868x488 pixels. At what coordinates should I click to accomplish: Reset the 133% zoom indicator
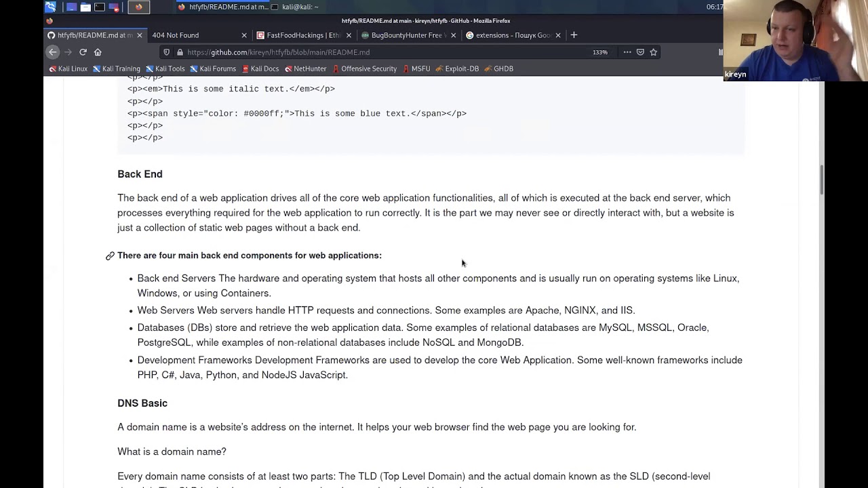click(x=600, y=52)
